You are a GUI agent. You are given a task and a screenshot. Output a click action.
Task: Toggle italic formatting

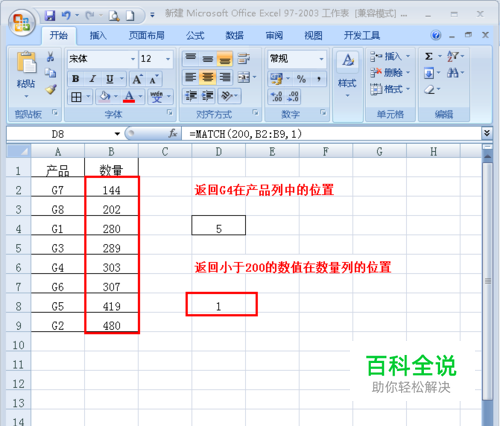pos(92,79)
